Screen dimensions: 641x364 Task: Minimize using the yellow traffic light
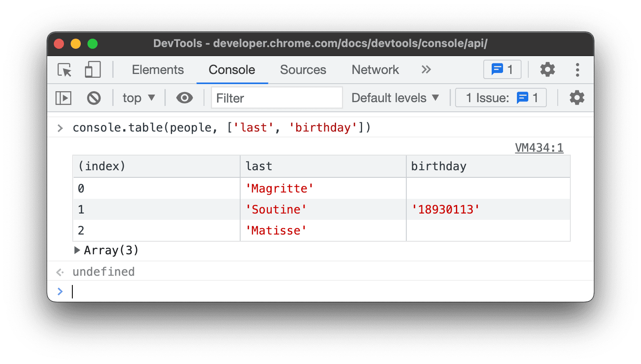[x=76, y=43]
